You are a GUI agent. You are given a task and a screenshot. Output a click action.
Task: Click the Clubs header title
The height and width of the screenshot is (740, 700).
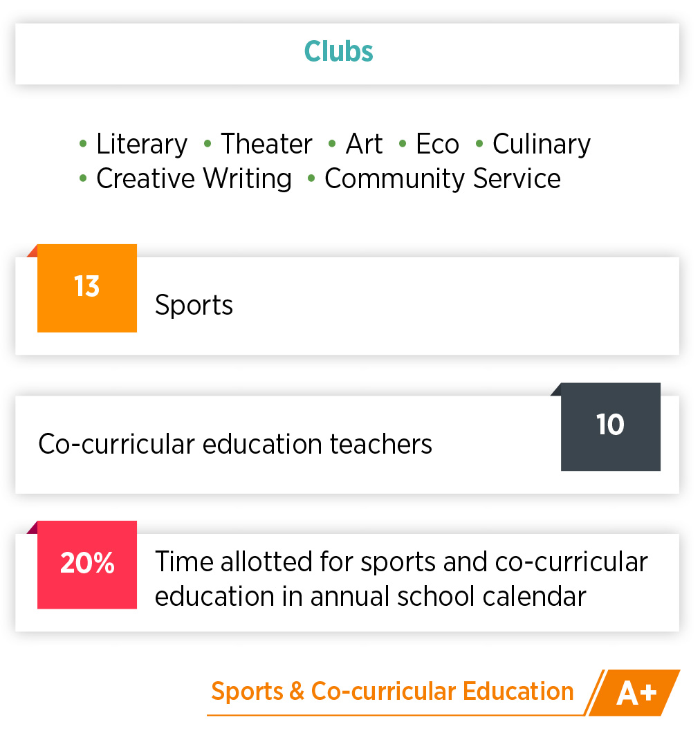click(339, 51)
